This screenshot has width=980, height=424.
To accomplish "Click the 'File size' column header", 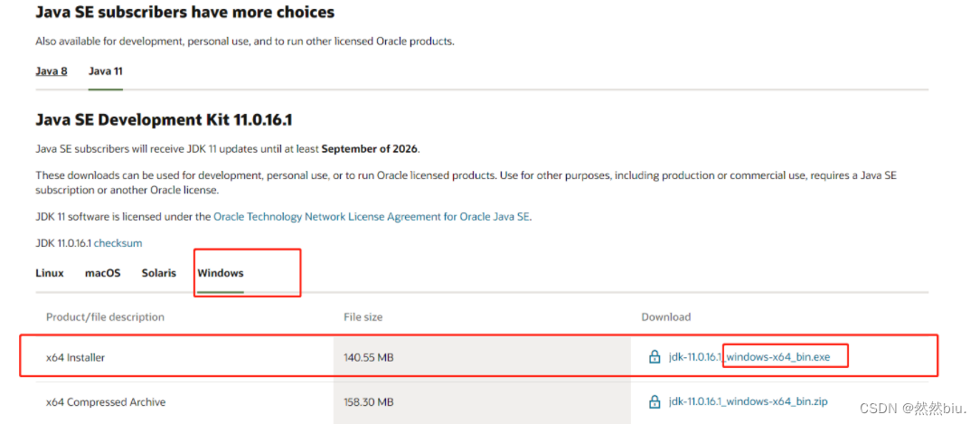I will point(363,317).
